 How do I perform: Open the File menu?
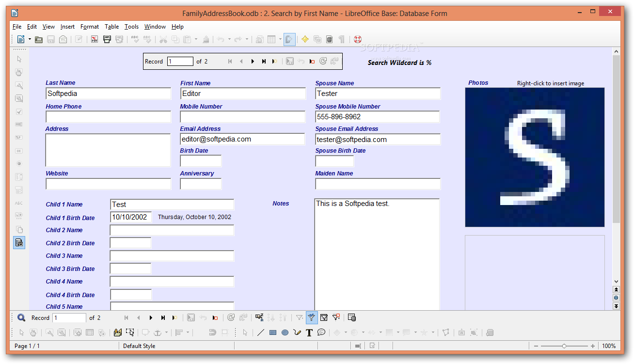coord(17,27)
